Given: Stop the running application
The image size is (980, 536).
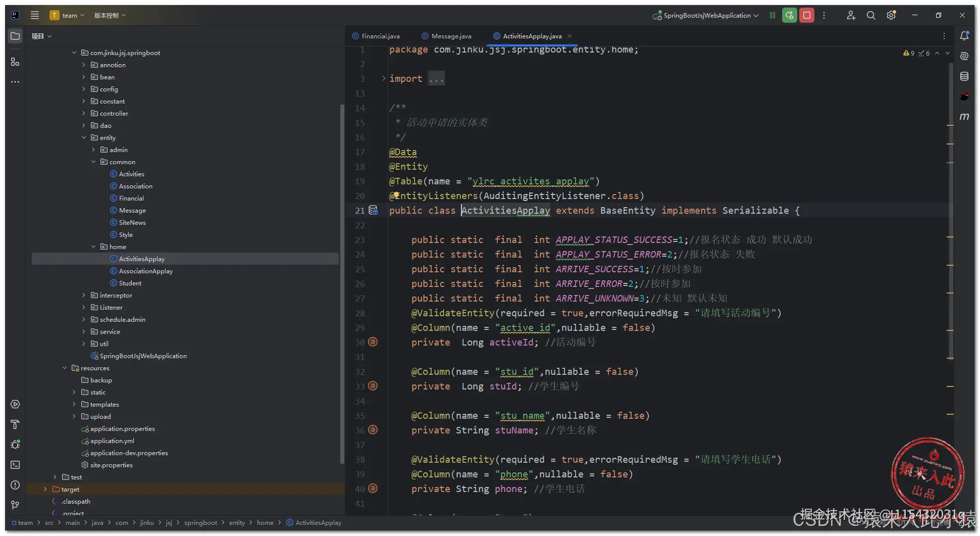Looking at the screenshot, I should pos(807,15).
